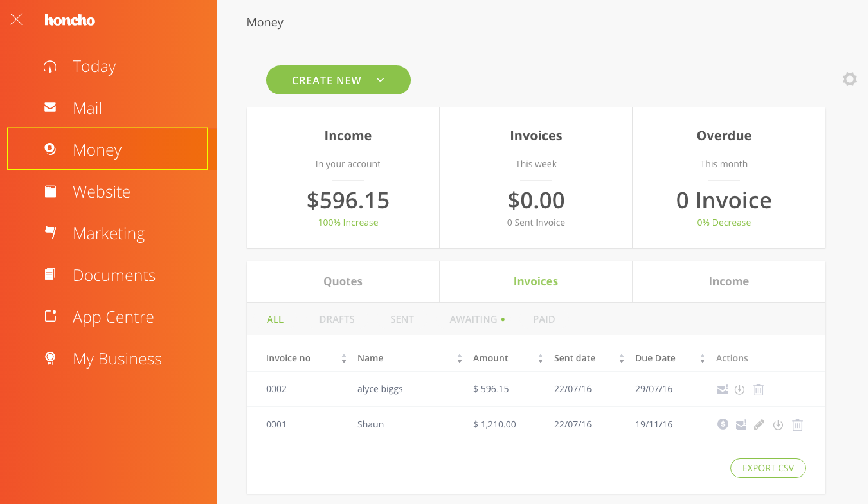Click the delete trash icon for invoice 0001
Viewport: 868px width, 504px height.
[x=797, y=425]
